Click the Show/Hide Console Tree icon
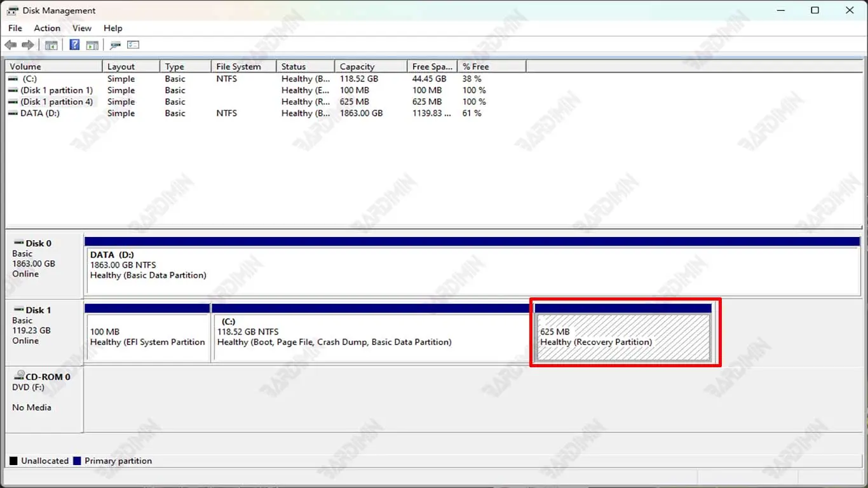The width and height of the screenshot is (868, 488). [51, 45]
